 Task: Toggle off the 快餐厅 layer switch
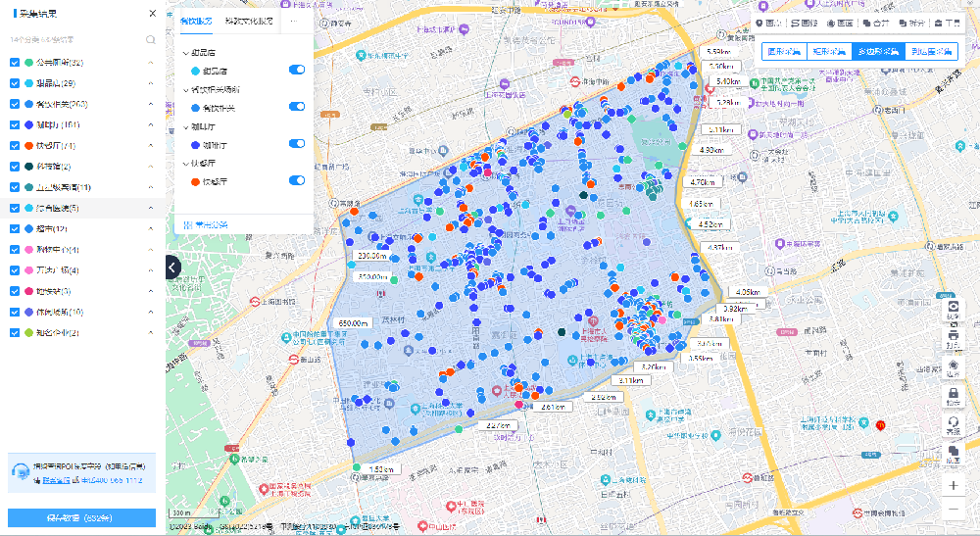point(296,180)
